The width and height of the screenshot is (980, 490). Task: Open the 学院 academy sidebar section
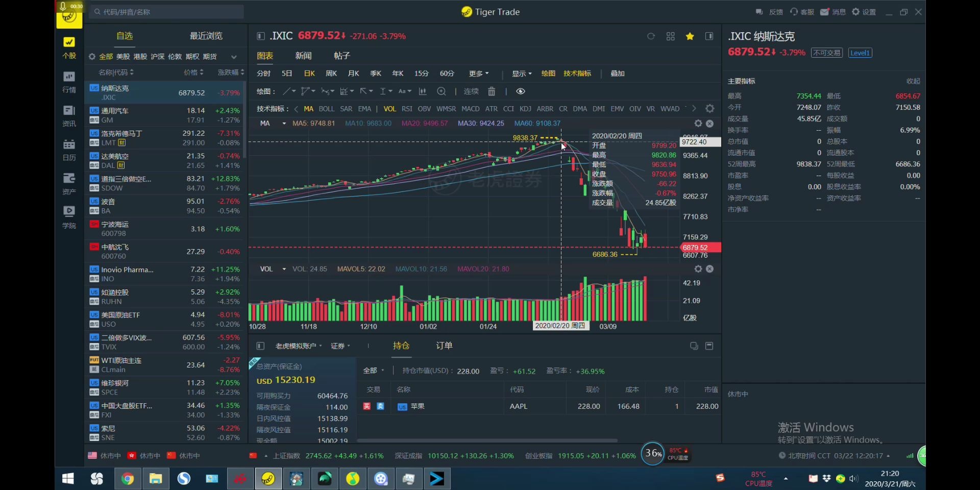[69, 217]
